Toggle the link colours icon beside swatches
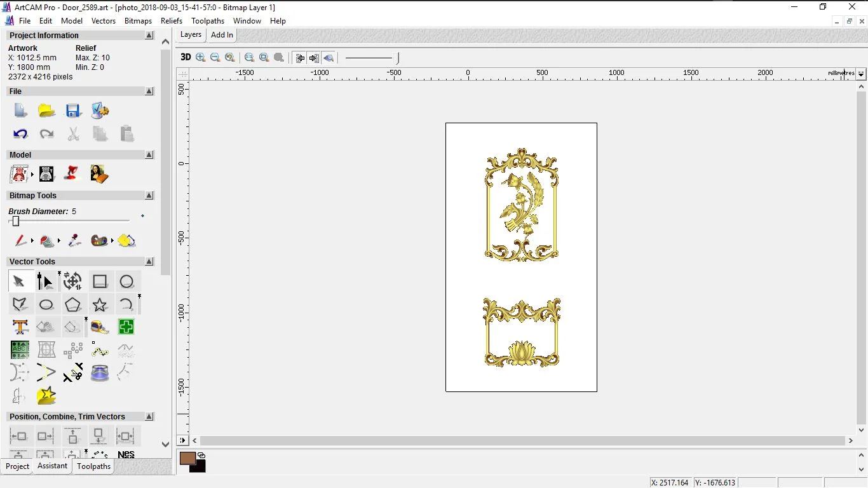 click(201, 455)
